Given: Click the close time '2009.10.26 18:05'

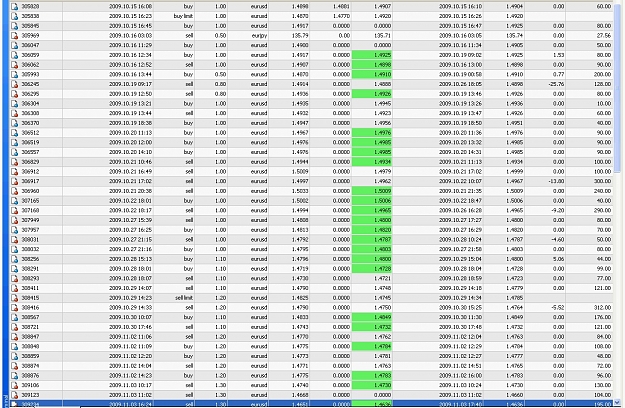Looking at the screenshot, I should [x=460, y=84].
